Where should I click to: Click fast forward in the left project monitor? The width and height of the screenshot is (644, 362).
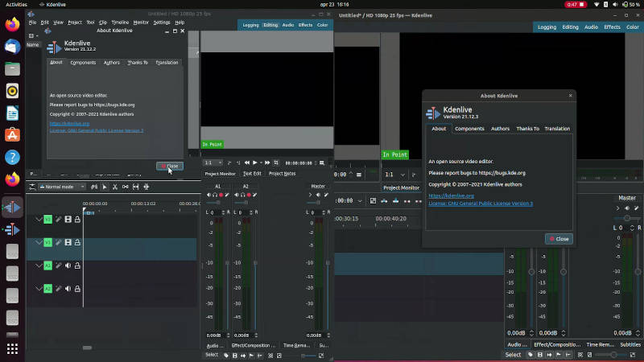pyautogui.click(x=267, y=163)
